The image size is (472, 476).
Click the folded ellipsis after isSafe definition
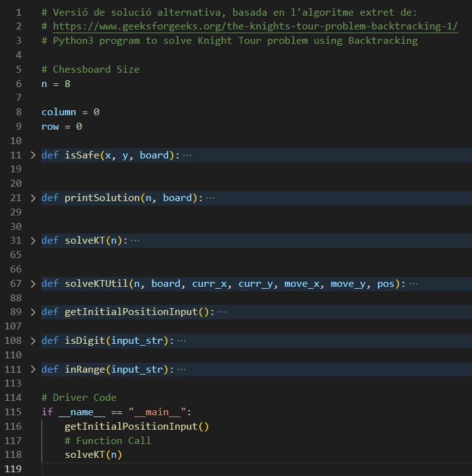187,155
